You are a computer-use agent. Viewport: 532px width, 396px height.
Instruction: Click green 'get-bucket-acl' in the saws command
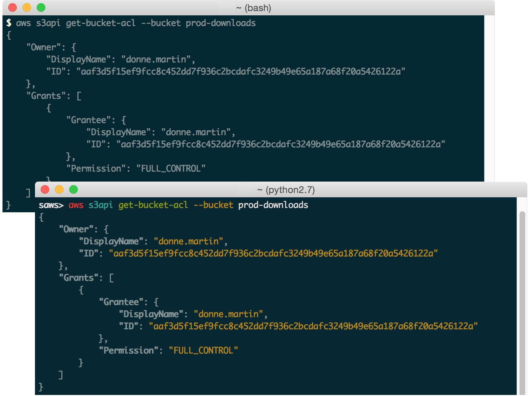153,205
